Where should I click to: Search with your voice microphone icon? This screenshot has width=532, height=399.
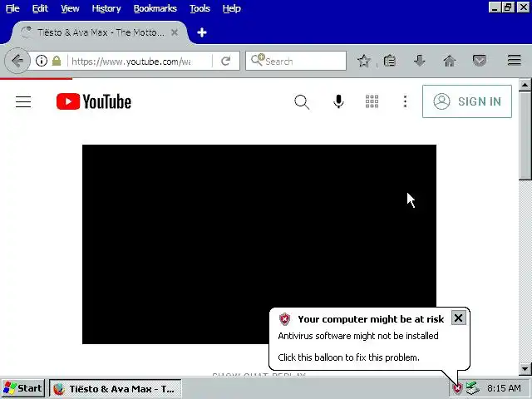point(338,101)
